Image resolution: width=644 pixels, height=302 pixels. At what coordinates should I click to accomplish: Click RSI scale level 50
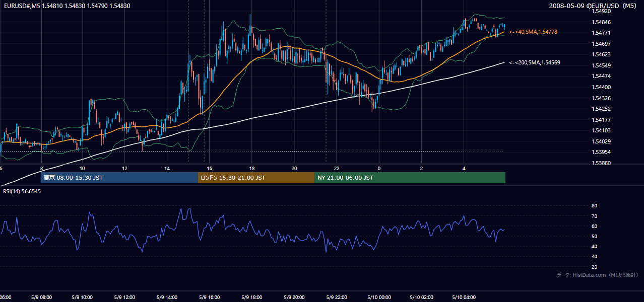click(x=594, y=236)
